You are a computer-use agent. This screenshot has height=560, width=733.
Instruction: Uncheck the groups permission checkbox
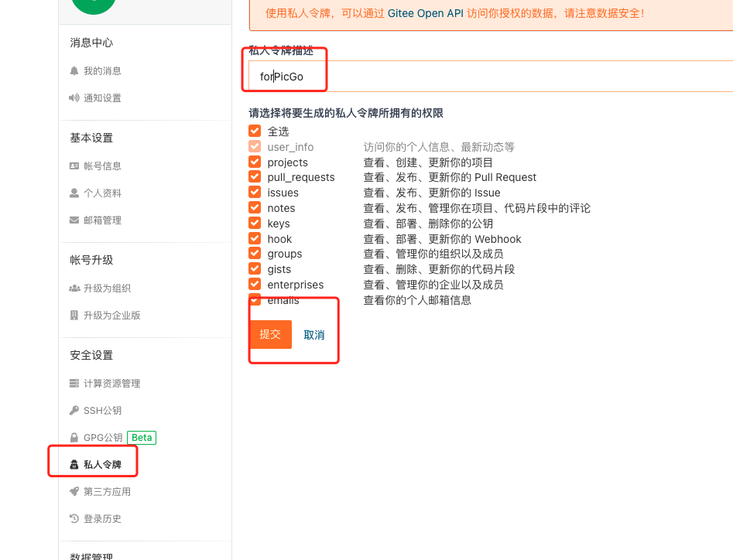255,253
